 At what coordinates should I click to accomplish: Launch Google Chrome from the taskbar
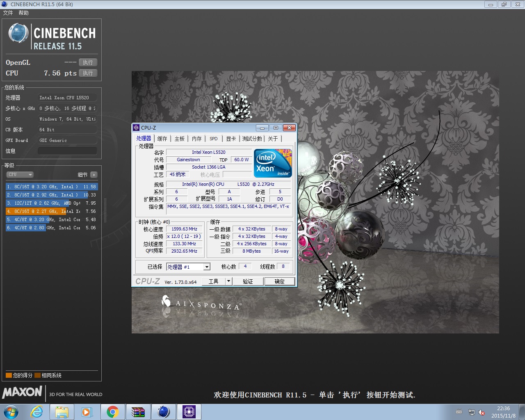pyautogui.click(x=113, y=412)
